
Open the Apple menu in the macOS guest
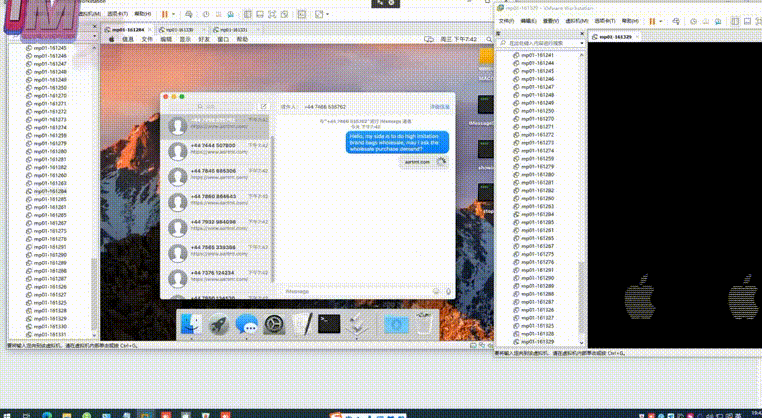click(111, 39)
